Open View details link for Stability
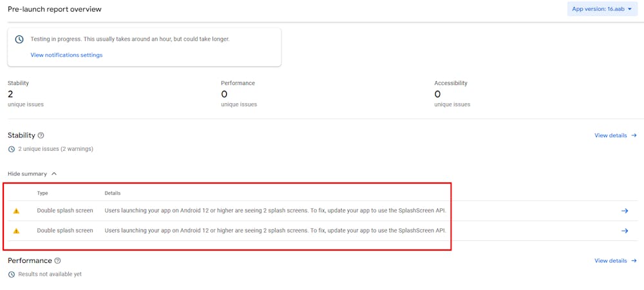Image resolution: width=644 pixels, height=290 pixels. [x=611, y=135]
